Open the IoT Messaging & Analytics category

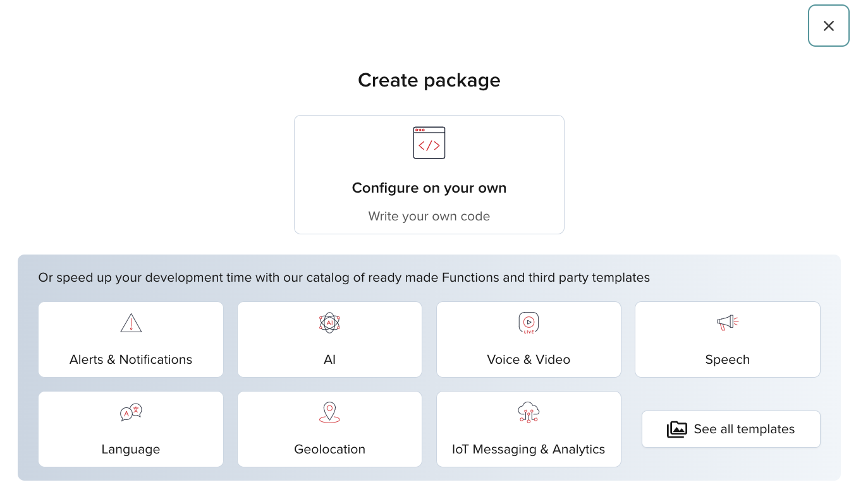(x=529, y=429)
